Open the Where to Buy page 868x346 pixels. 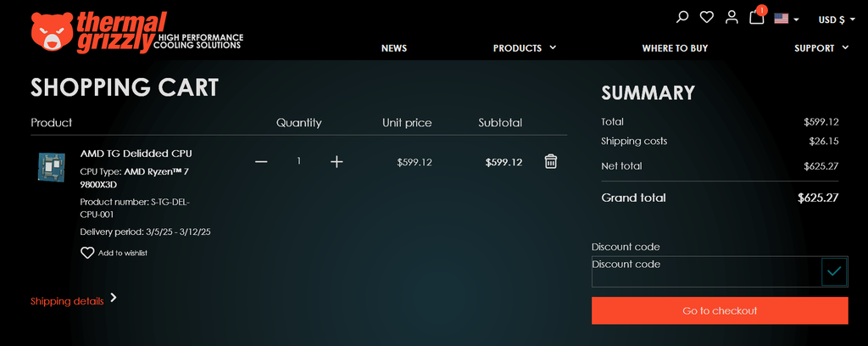tap(675, 48)
